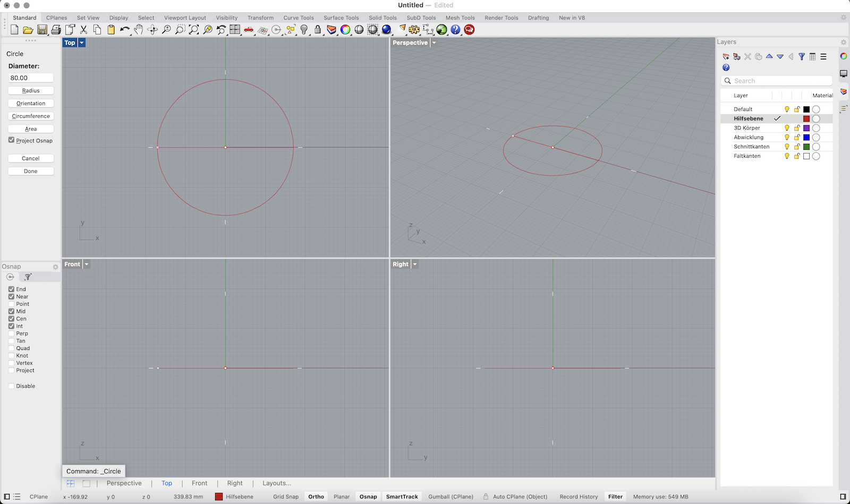Open the layer filter funnel icon

click(802, 57)
